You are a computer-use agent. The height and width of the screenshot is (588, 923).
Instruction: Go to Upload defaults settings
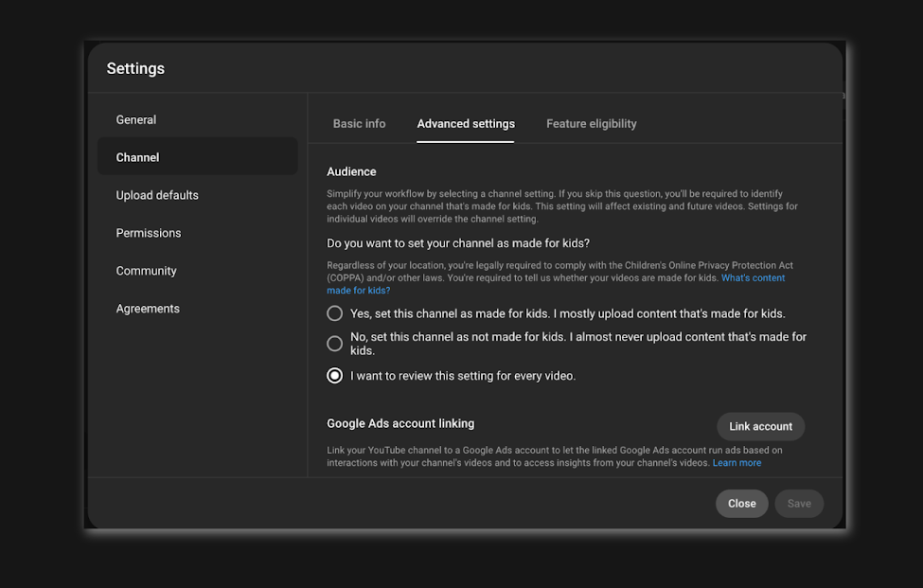tap(157, 196)
